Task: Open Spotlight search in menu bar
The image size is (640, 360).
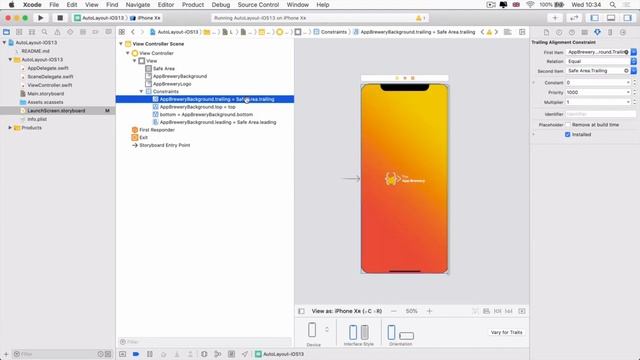Action: pos(613,4)
